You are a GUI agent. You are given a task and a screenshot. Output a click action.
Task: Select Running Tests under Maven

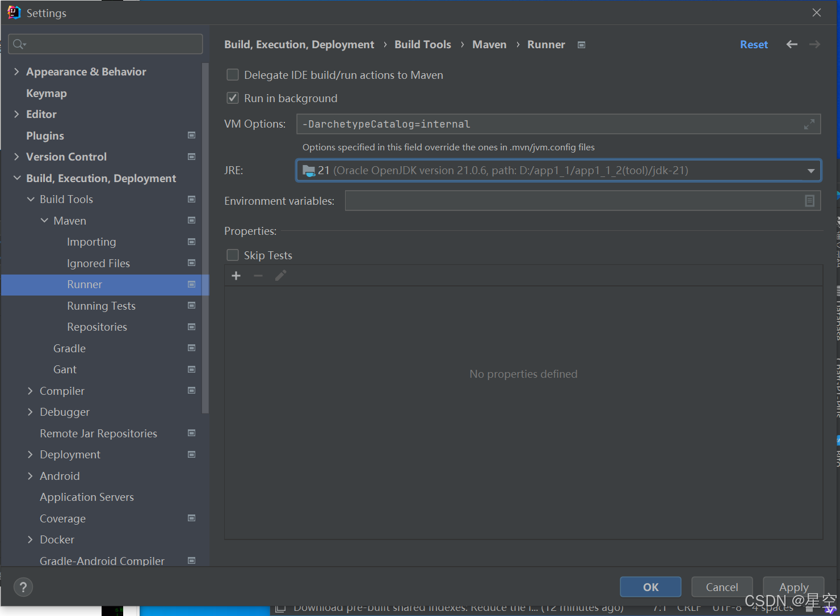click(101, 306)
